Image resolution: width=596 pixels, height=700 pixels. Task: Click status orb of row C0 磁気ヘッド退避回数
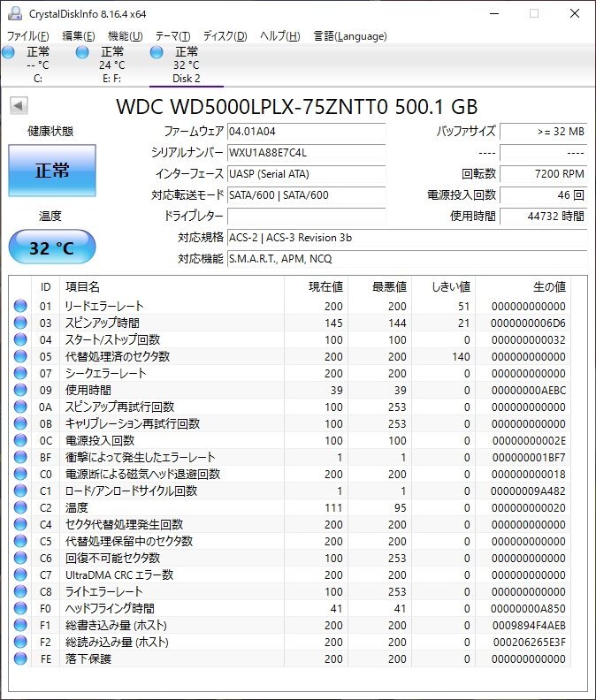coord(20,474)
